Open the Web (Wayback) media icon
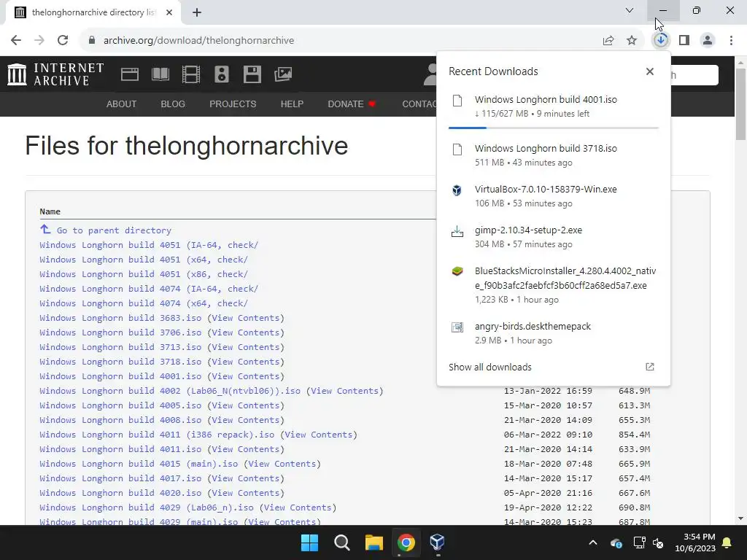The image size is (747, 560). (x=130, y=74)
